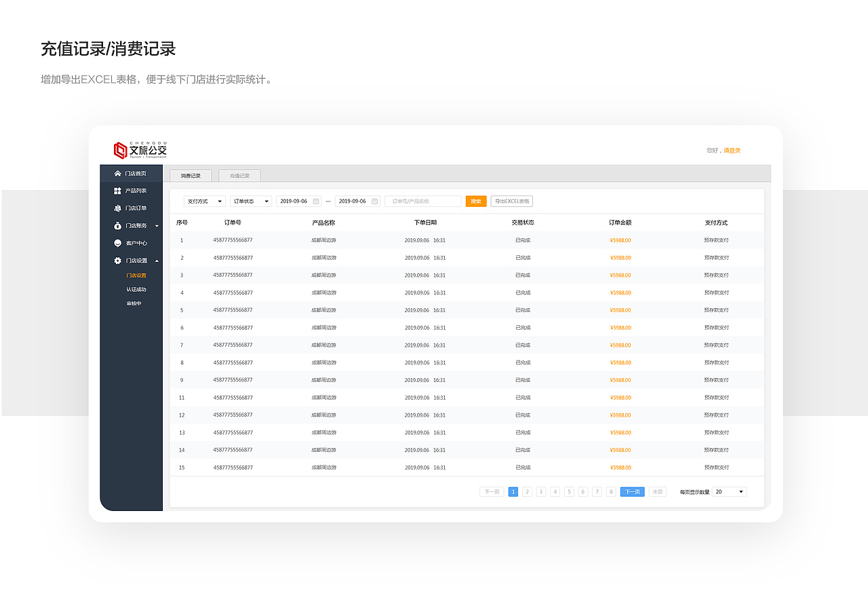
Task: Click order number 45877755566877 in row 1
Action: pyautogui.click(x=233, y=240)
